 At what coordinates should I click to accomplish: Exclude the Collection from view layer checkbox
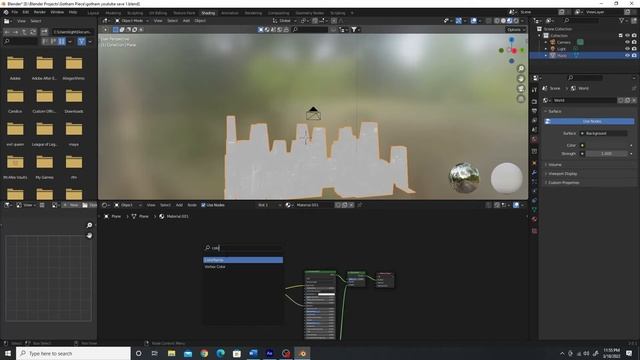click(x=621, y=36)
